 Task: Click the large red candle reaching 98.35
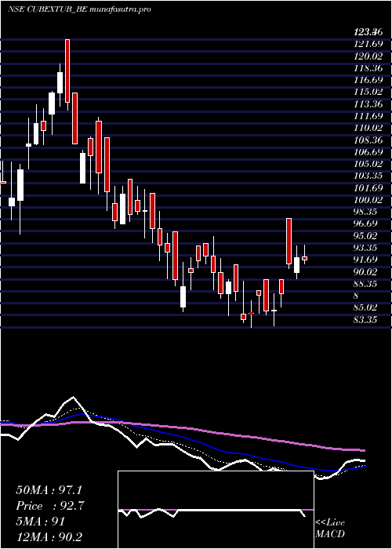click(x=289, y=242)
